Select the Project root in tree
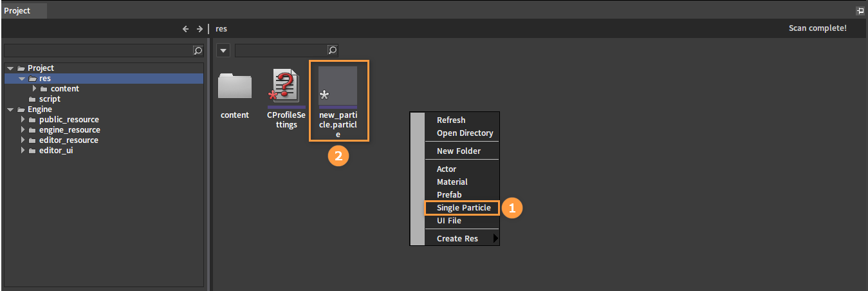The width and height of the screenshot is (868, 291). click(41, 68)
